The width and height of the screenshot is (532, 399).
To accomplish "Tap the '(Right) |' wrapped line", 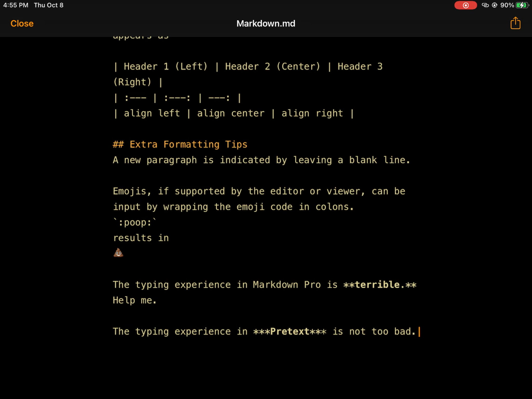I will click(138, 82).
